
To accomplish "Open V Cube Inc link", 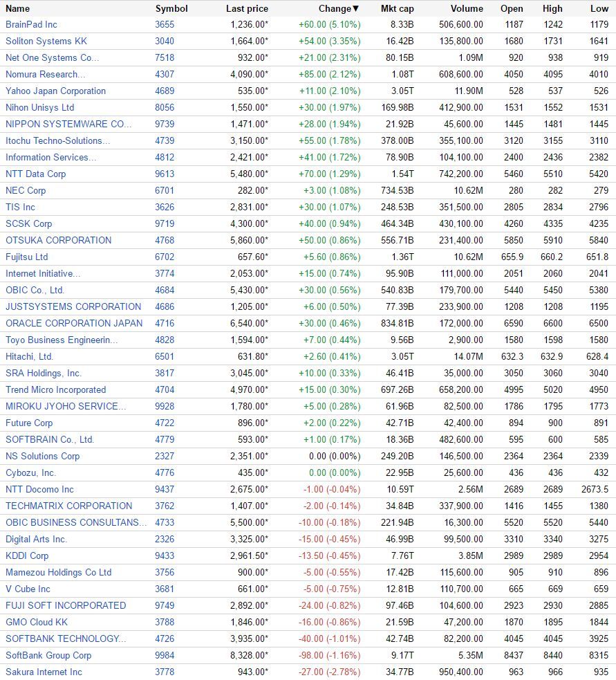I will [28, 589].
